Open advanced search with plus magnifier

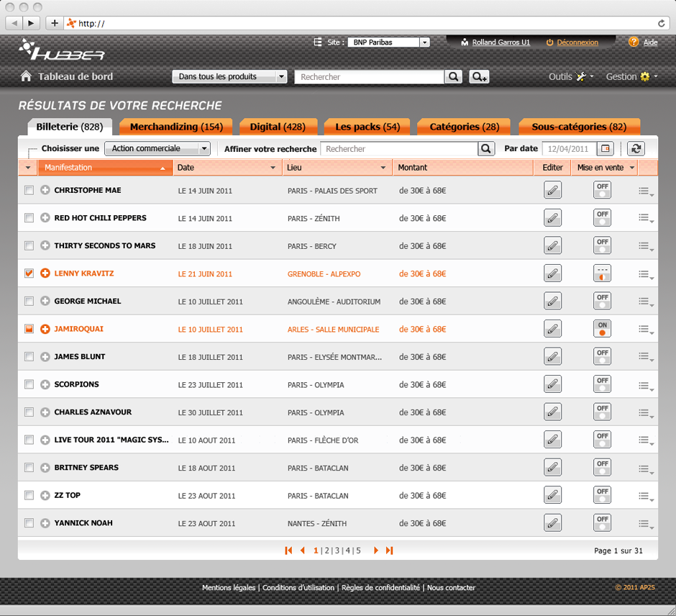tap(479, 77)
